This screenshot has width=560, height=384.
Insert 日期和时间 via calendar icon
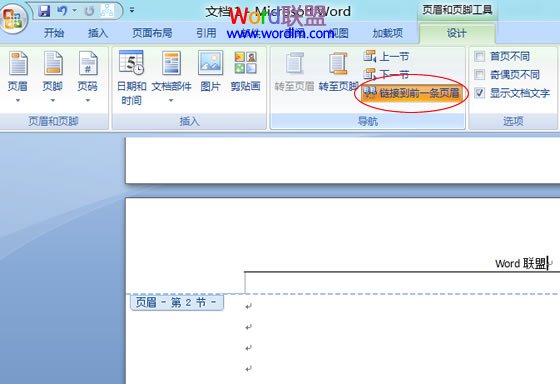tap(131, 63)
